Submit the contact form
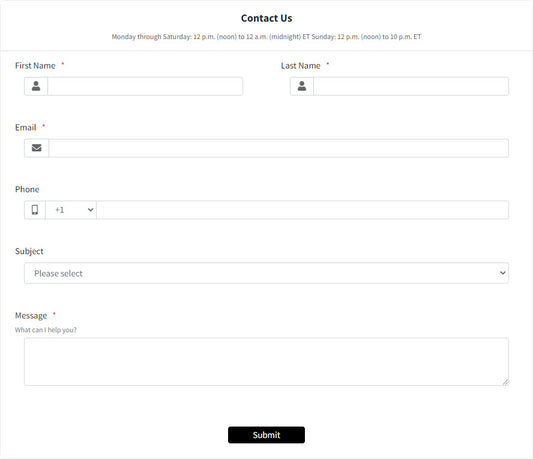 coord(266,435)
